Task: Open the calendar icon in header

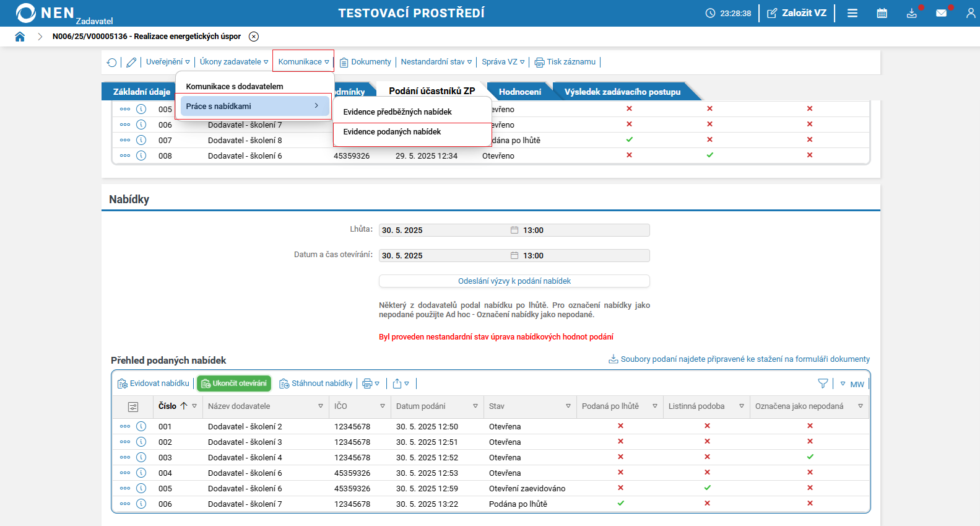Action: (882, 13)
